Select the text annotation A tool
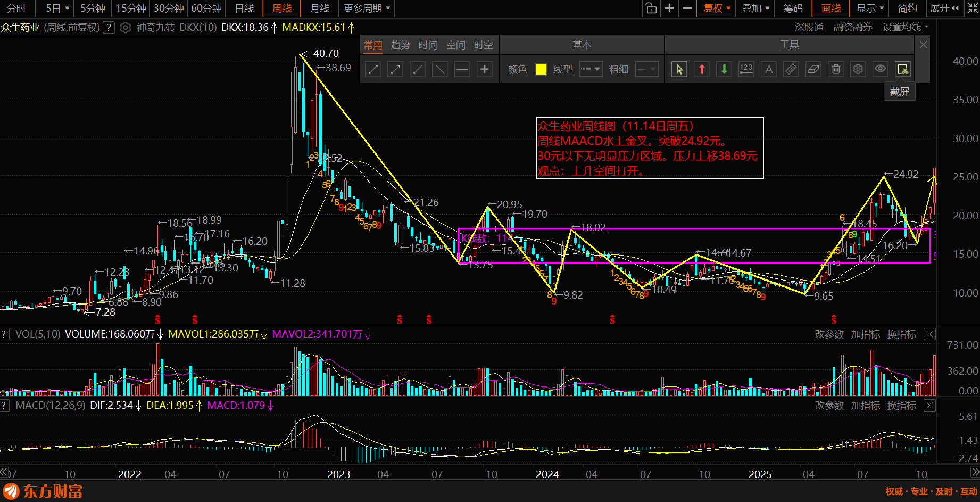This screenshot has height=502, width=980. [769, 69]
